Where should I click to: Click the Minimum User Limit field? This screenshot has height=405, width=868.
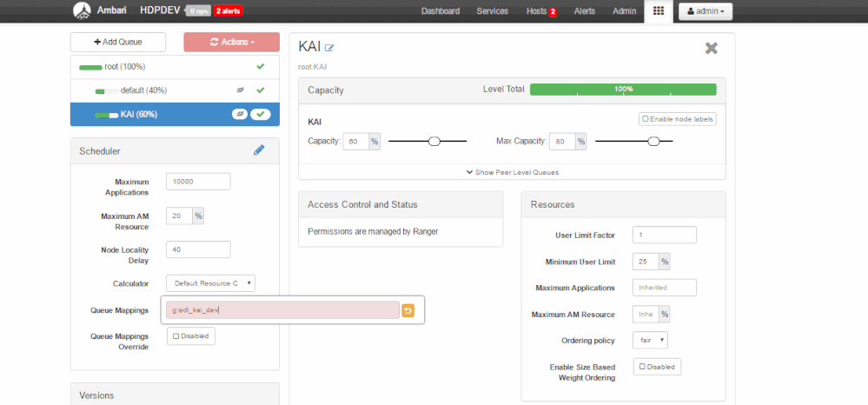coord(646,262)
